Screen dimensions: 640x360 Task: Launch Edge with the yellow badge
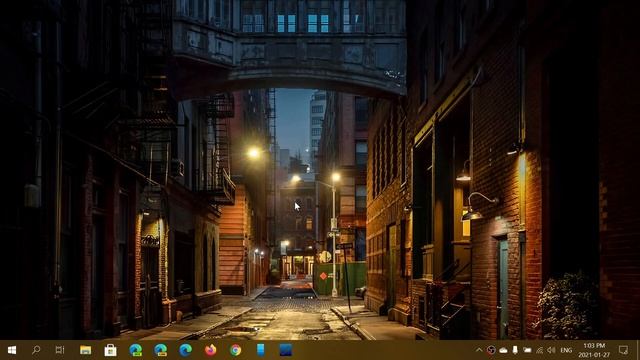tap(160, 350)
